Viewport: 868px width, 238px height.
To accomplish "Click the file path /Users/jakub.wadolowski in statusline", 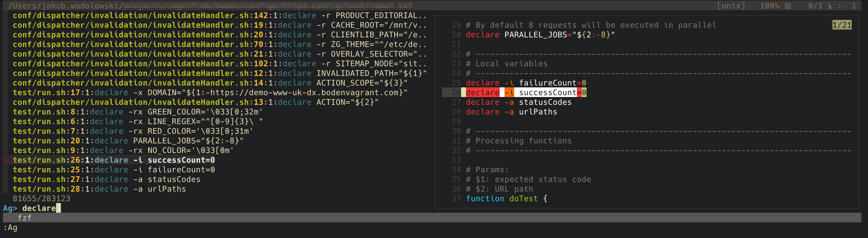I will tap(66, 6).
